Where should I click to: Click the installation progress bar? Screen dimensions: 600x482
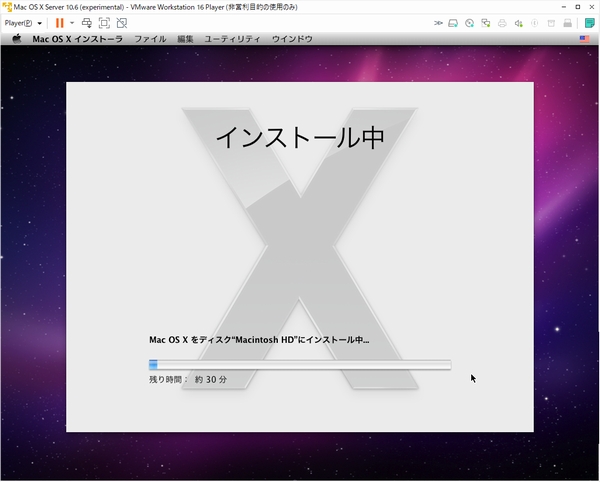[x=300, y=365]
